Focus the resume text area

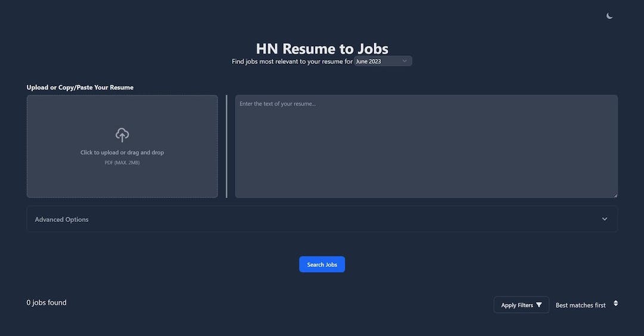tap(426, 146)
